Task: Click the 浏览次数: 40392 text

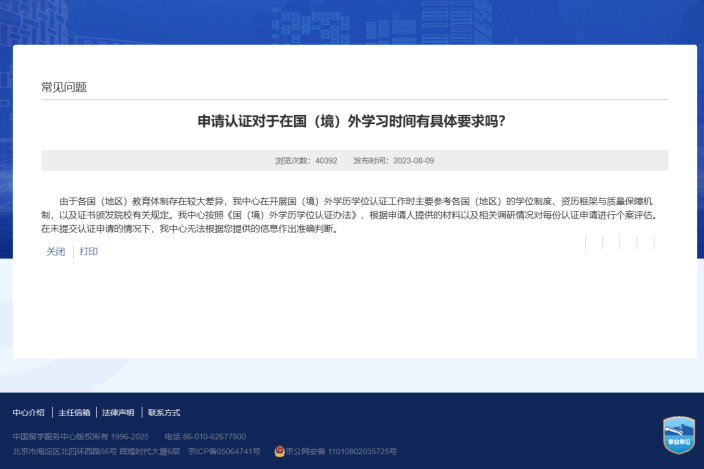Action: point(306,161)
